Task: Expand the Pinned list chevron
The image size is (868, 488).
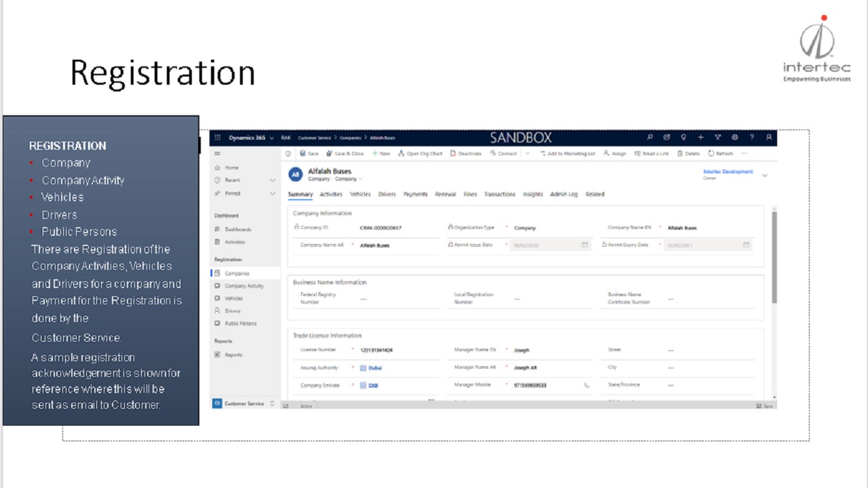Action: point(273,194)
